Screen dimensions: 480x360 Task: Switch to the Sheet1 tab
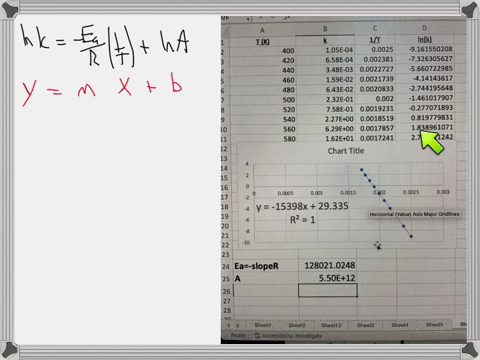pos(263,325)
